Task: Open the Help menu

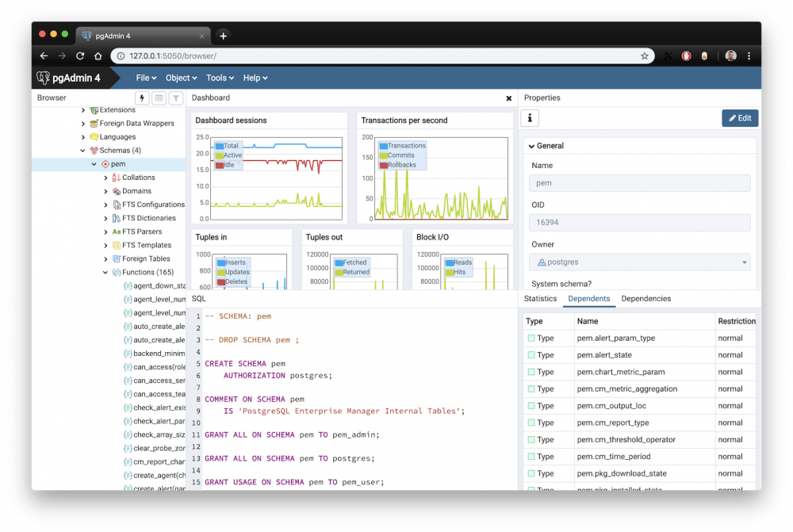Action: (x=255, y=78)
